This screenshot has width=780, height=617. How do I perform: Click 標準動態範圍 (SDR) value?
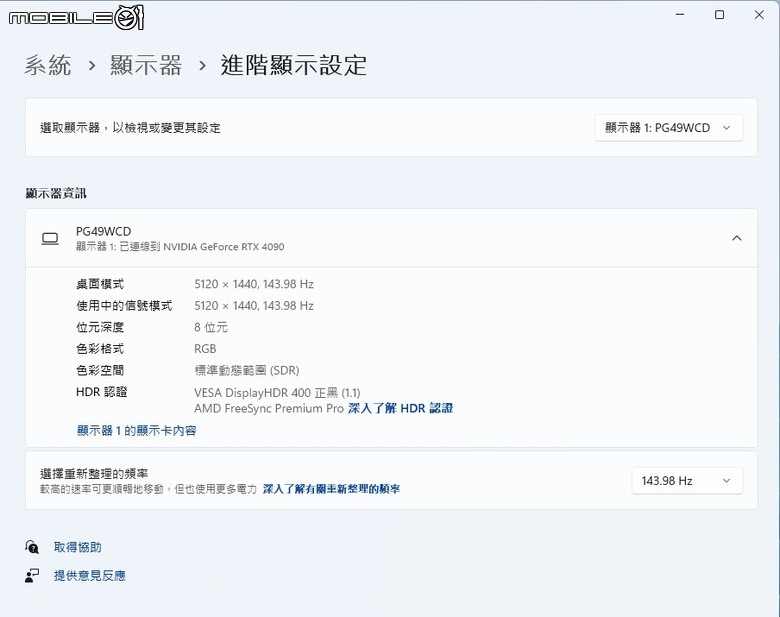(247, 371)
